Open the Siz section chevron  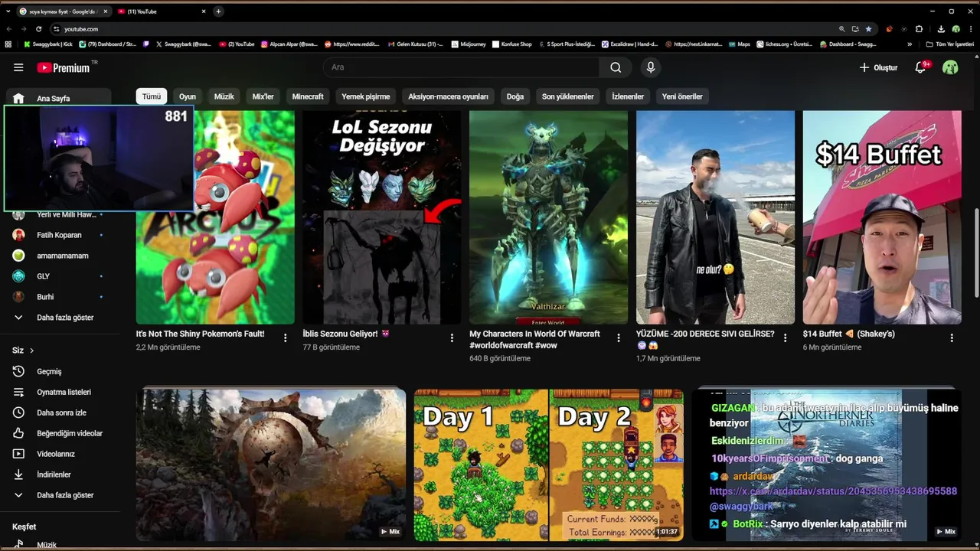click(x=31, y=350)
